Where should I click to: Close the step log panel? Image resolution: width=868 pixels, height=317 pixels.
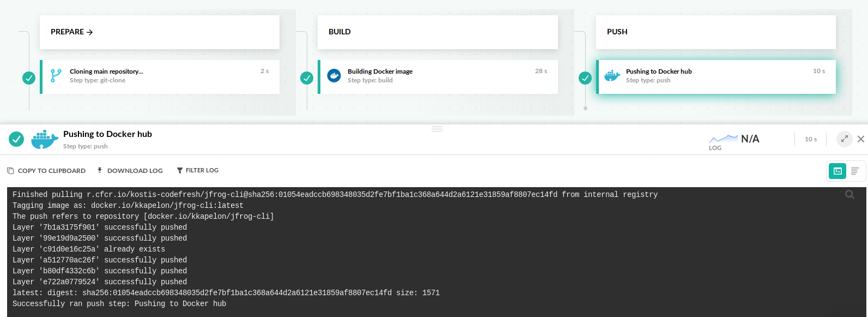(x=861, y=139)
